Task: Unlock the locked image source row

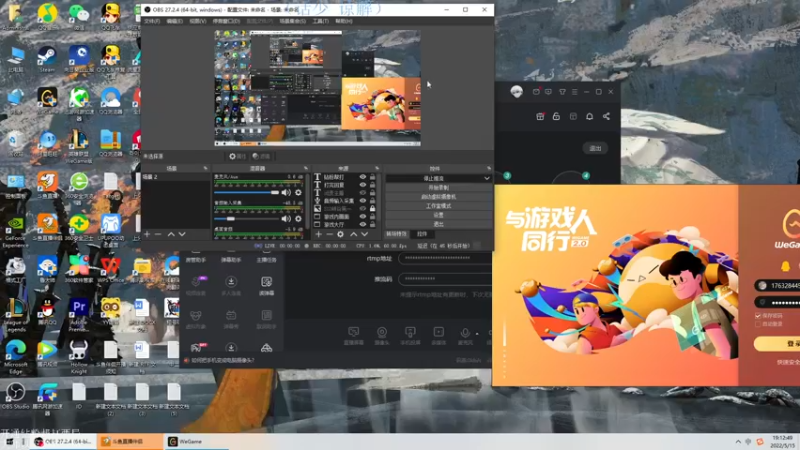Action: pyautogui.click(x=372, y=208)
